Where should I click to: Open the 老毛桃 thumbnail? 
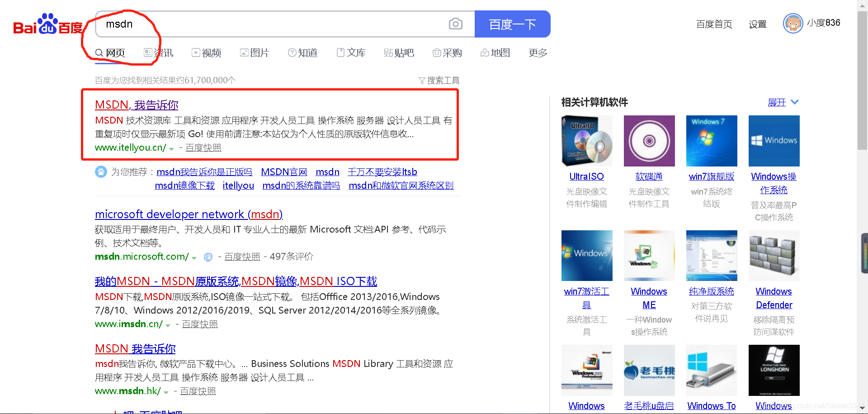(x=649, y=370)
